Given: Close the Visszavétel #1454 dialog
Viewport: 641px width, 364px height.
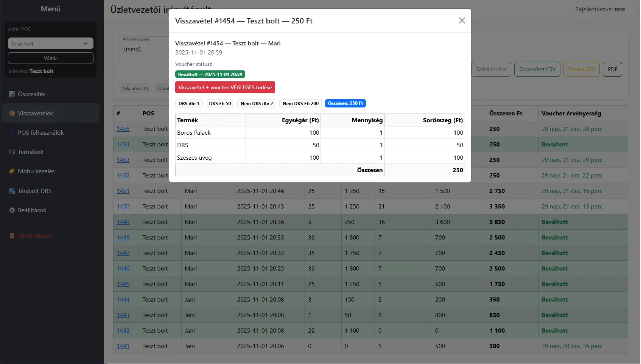Looking at the screenshot, I should coord(462,20).
